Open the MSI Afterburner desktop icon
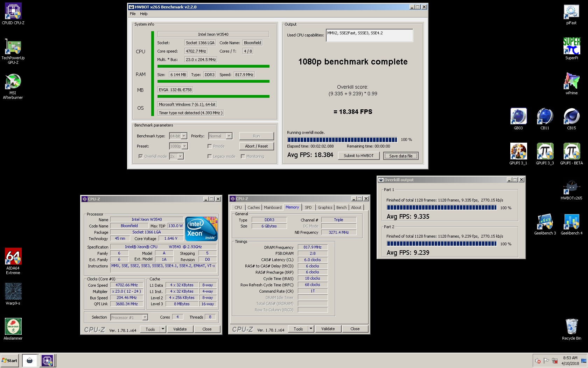The image size is (588, 368). tap(13, 86)
